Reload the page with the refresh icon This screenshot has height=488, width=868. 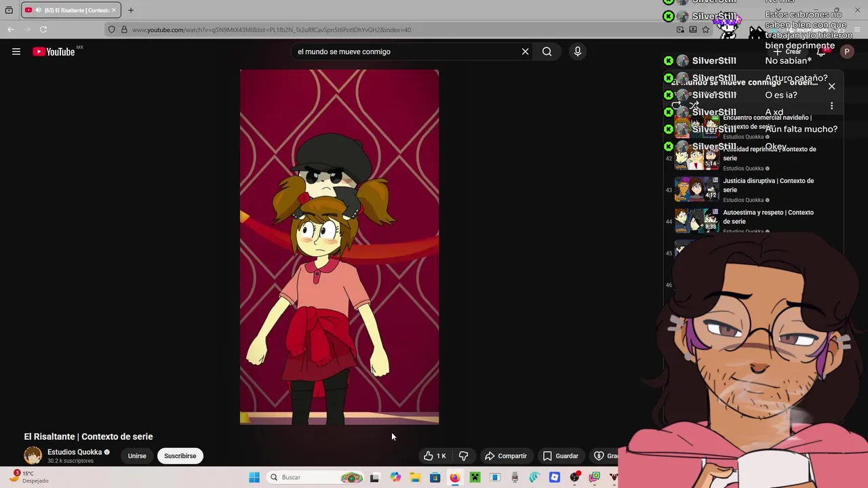click(x=43, y=29)
